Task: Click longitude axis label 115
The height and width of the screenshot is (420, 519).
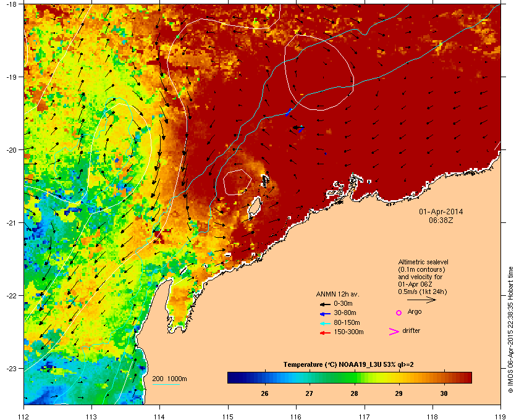Action: (x=228, y=417)
